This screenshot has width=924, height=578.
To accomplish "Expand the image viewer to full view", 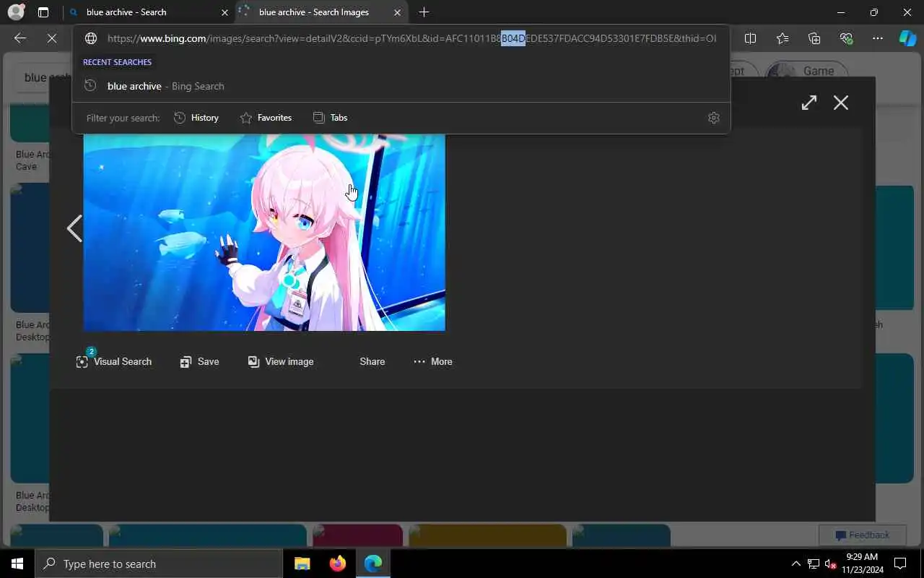I will coord(809,103).
